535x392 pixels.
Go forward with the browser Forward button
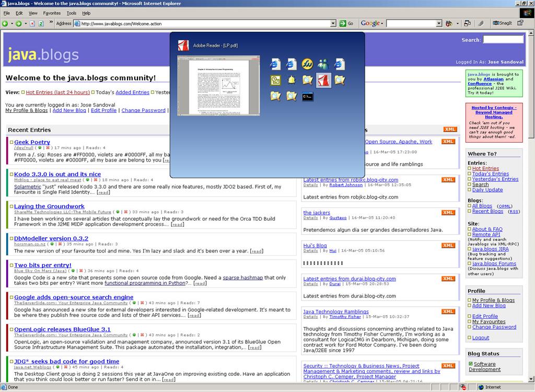[18, 24]
